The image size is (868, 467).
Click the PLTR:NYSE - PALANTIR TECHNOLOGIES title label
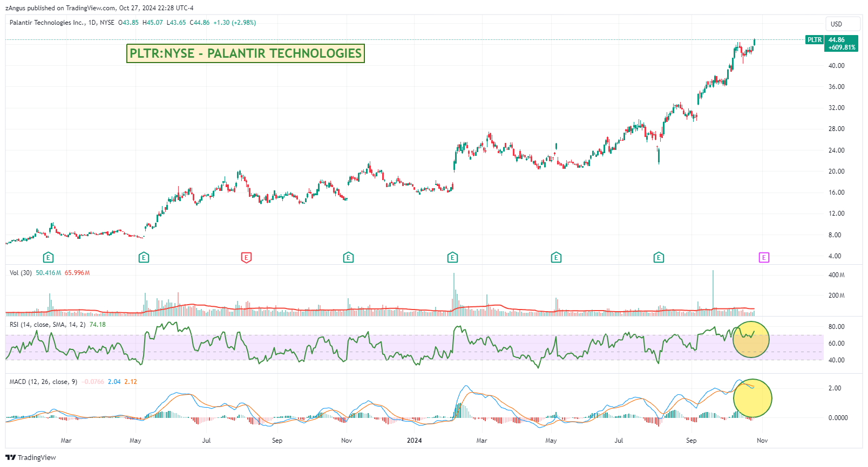click(246, 53)
